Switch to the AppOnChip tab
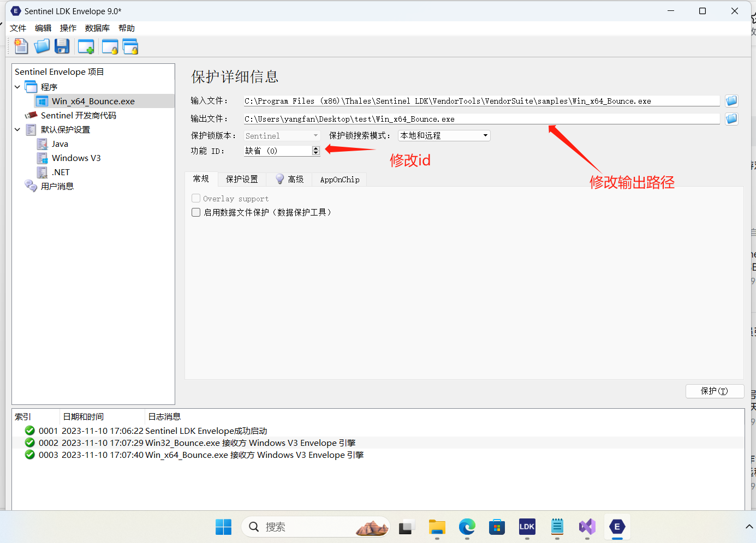The width and height of the screenshot is (756, 543). tap(340, 179)
